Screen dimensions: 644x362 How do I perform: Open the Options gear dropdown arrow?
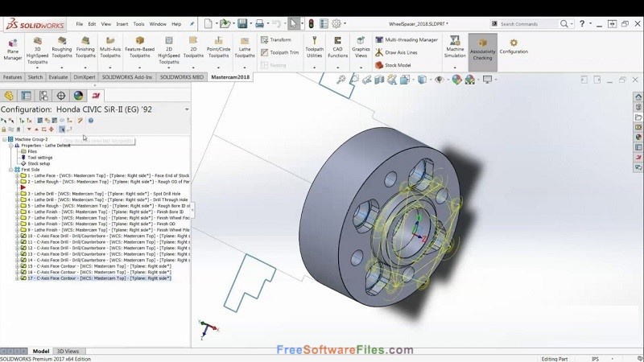[345, 24]
